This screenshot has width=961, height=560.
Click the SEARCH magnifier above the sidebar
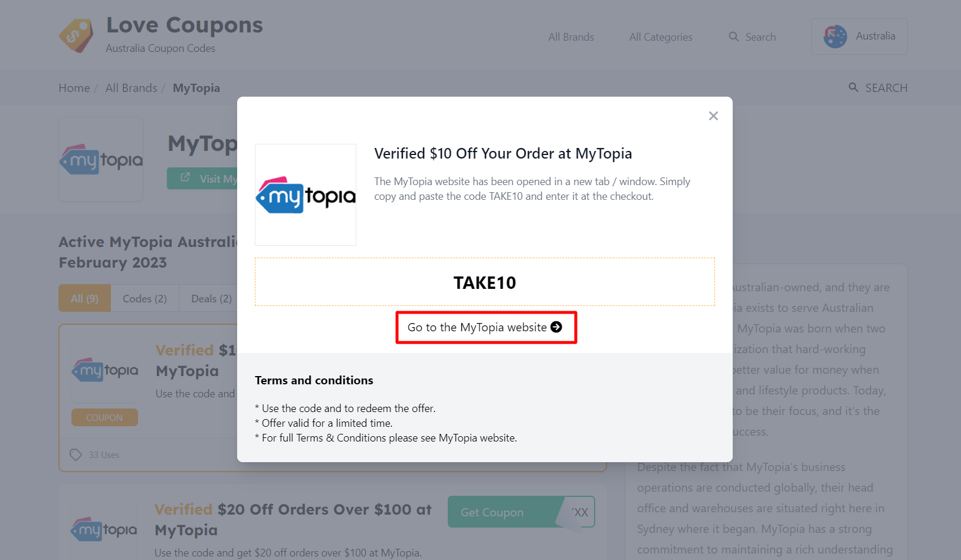(x=854, y=87)
